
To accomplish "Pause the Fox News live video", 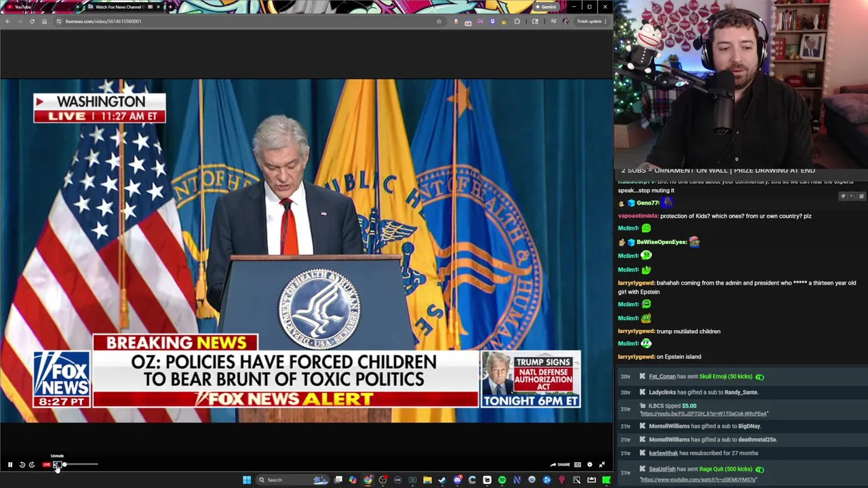I will [x=10, y=464].
